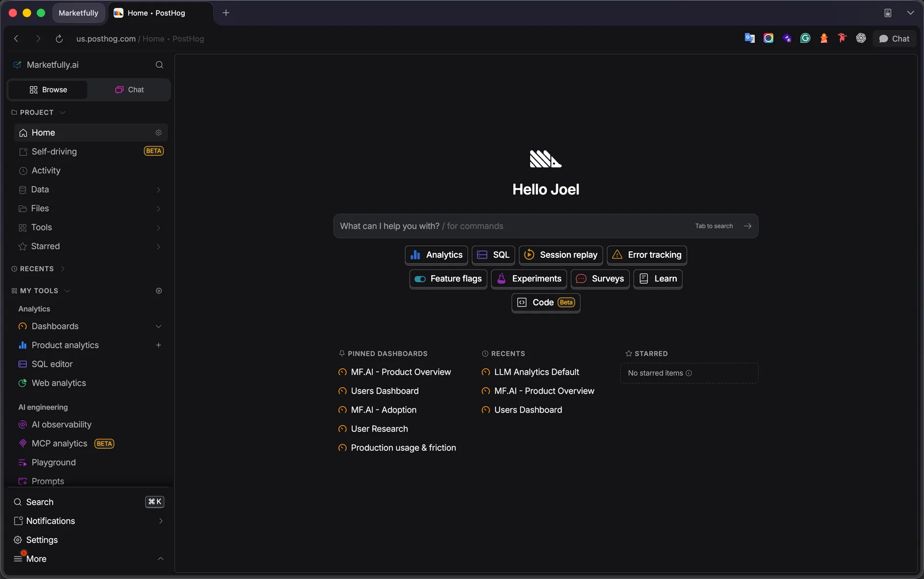Viewport: 924px width, 579px height.
Task: Open the Learn shortcut button
Action: [658, 279]
